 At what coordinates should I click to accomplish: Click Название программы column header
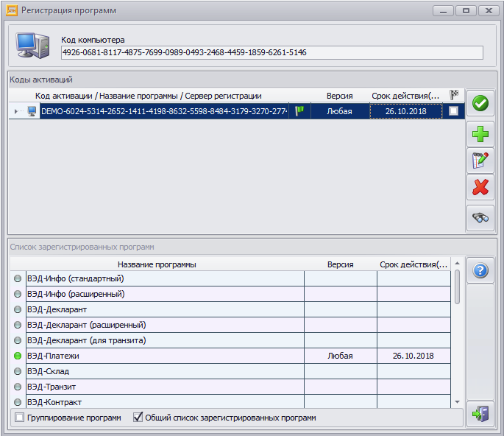coord(156,264)
